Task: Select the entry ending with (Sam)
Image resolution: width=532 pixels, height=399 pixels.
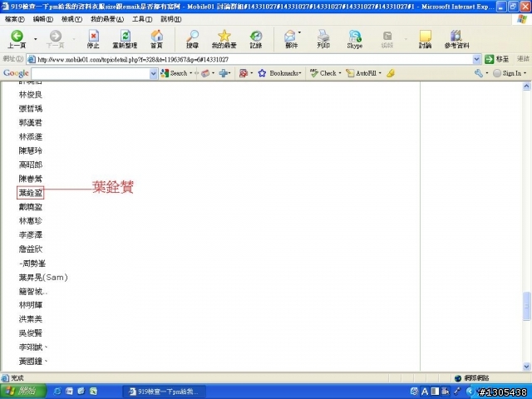Action: click(43, 277)
